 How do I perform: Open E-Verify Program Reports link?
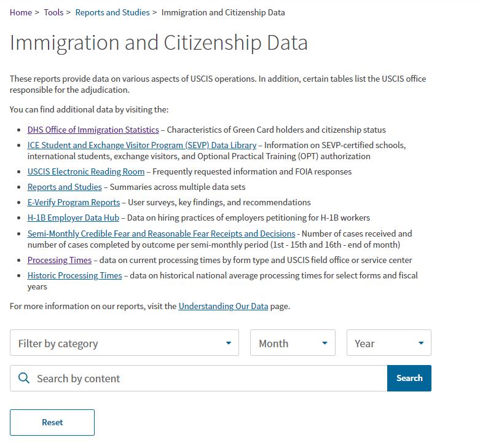(x=74, y=202)
